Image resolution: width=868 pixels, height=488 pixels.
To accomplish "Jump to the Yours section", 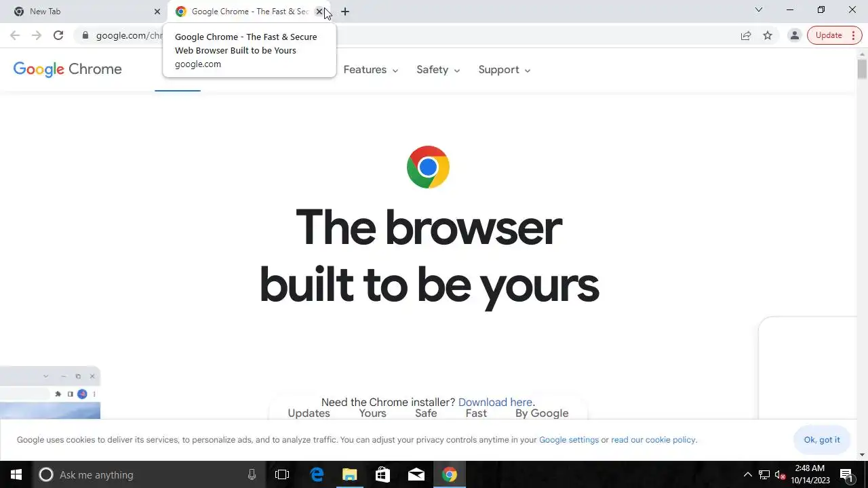I will tap(372, 413).
